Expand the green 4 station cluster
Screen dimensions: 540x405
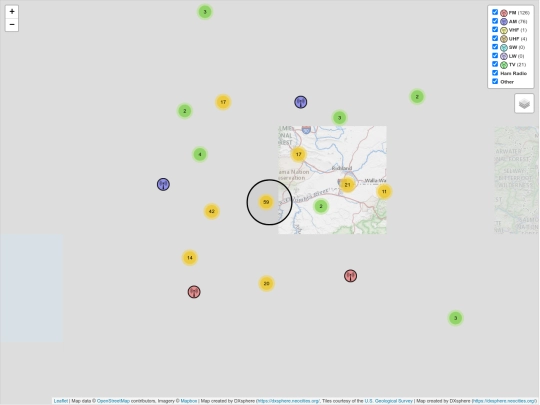coord(200,154)
